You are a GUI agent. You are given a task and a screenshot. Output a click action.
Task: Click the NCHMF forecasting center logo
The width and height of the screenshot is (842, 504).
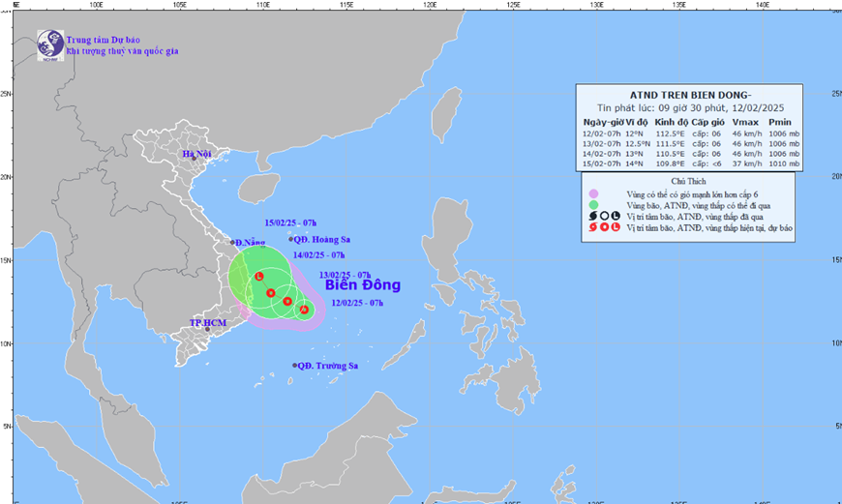pos(50,45)
